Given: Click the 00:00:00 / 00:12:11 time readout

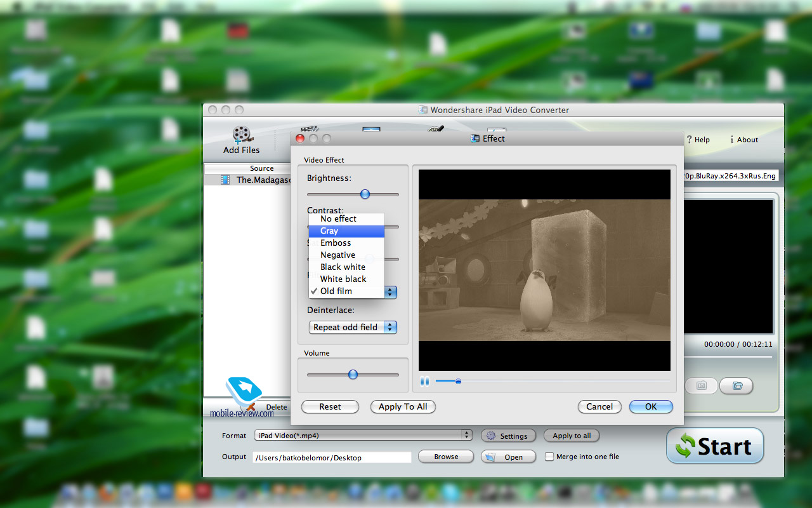Looking at the screenshot, I should tap(738, 344).
